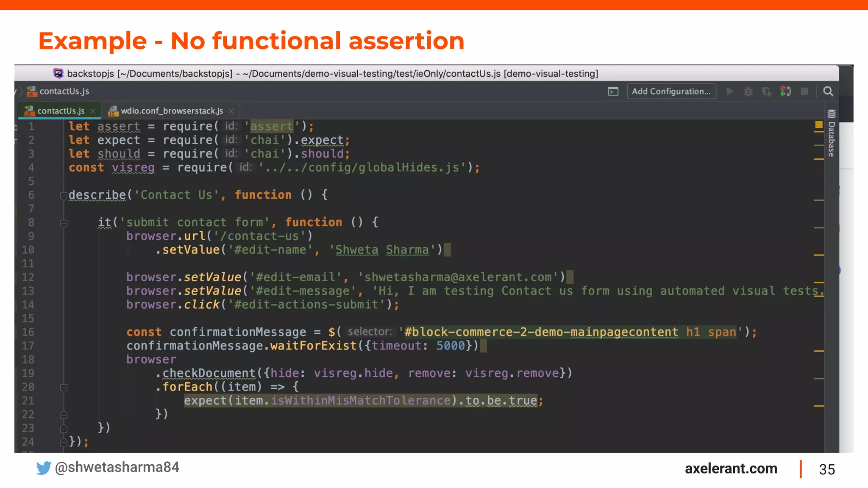Click the green Run arrow icon
The image size is (868, 488).
pyautogui.click(x=729, y=91)
